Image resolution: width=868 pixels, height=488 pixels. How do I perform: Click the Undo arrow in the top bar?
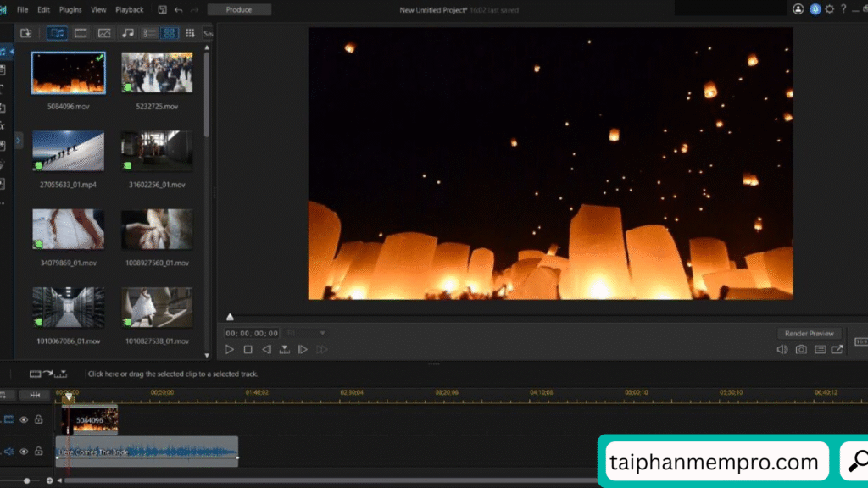178,9
